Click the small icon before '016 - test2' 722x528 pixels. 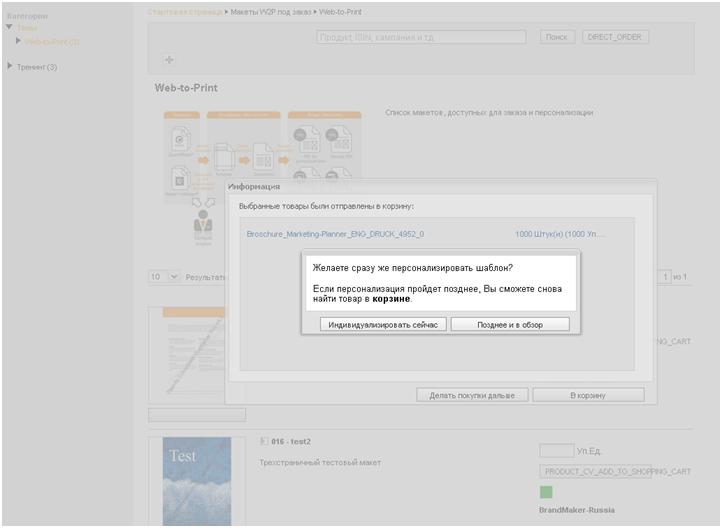pyautogui.click(x=264, y=441)
